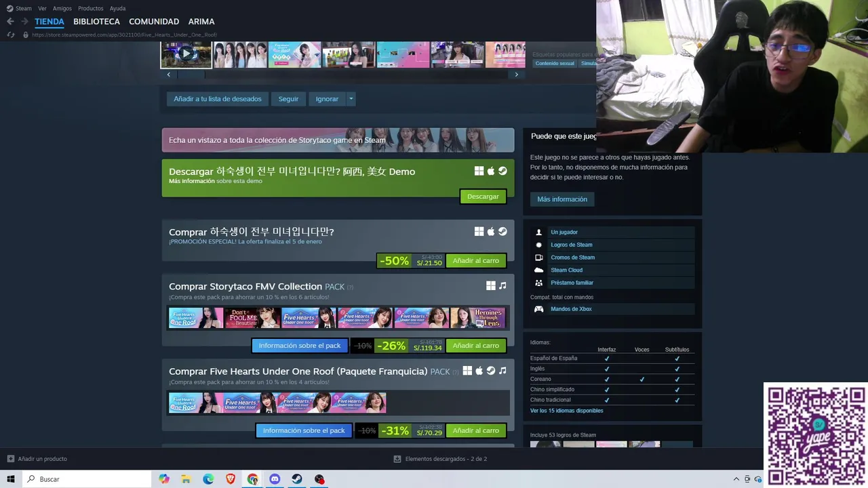Open the Cromos de Steam link
This screenshot has width=868, height=488.
tap(572, 258)
